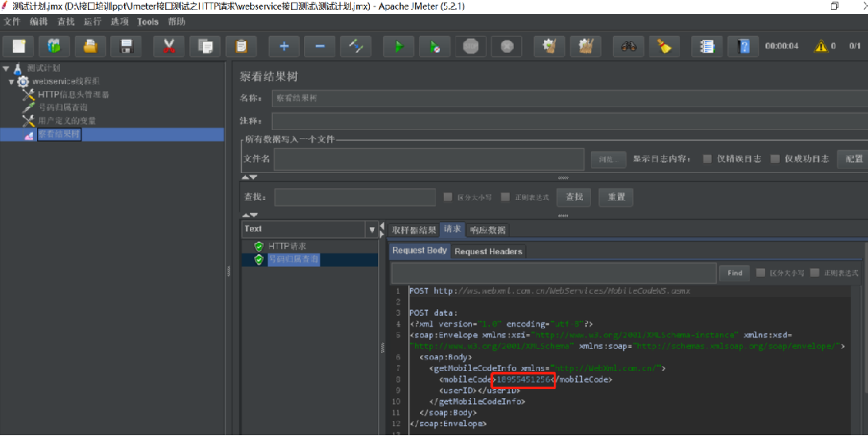
Task: Click the Clear all double broom icon
Action: point(586,46)
